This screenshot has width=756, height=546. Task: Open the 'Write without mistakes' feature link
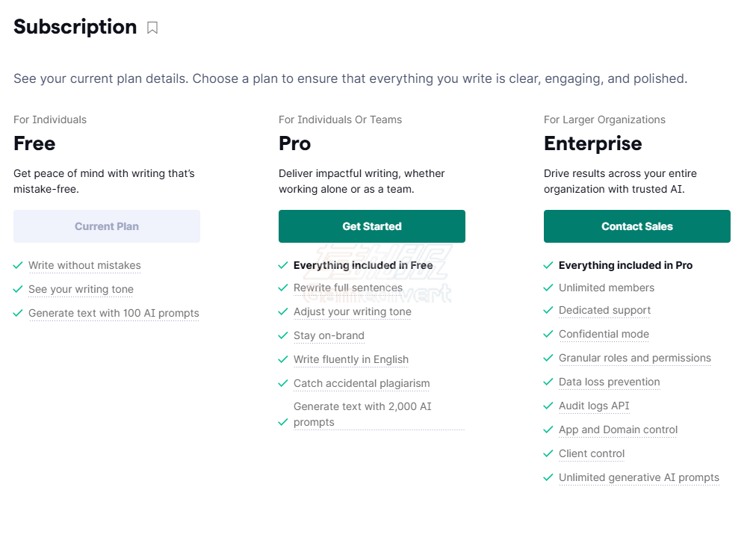84,265
